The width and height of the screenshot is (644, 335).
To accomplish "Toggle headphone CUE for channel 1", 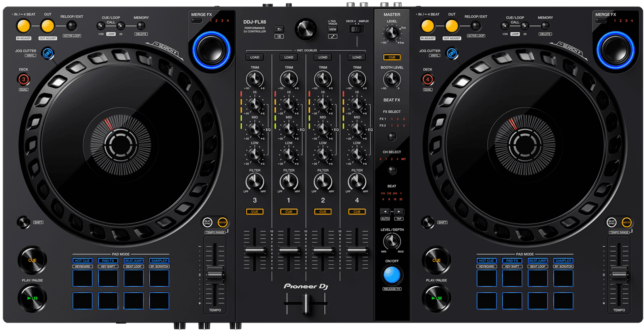I will point(289,211).
